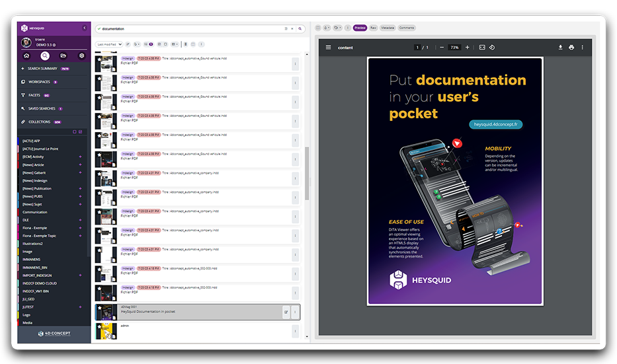Image resolution: width=617 pixels, height=364 pixels.
Task: Open the Last modified sort dropdown
Action: (109, 44)
